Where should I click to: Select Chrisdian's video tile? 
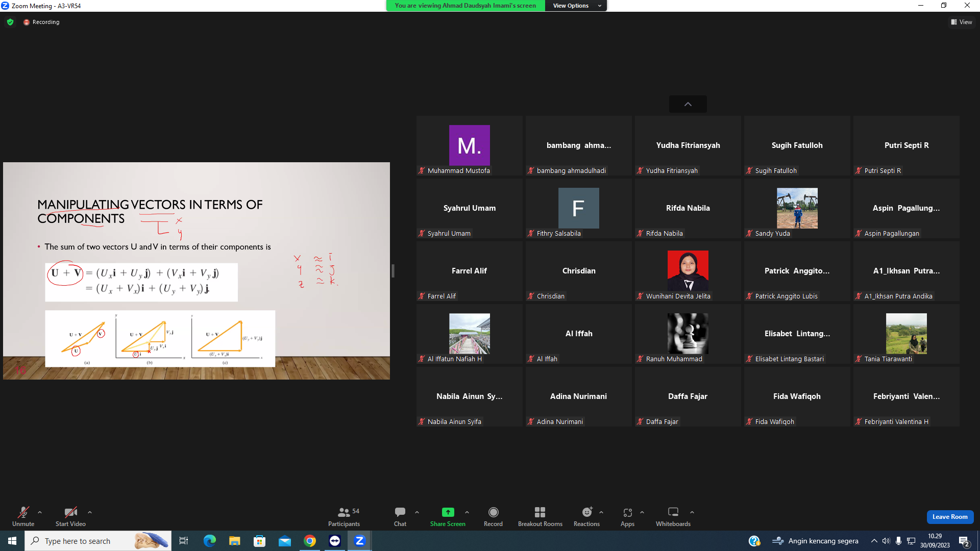(x=579, y=271)
